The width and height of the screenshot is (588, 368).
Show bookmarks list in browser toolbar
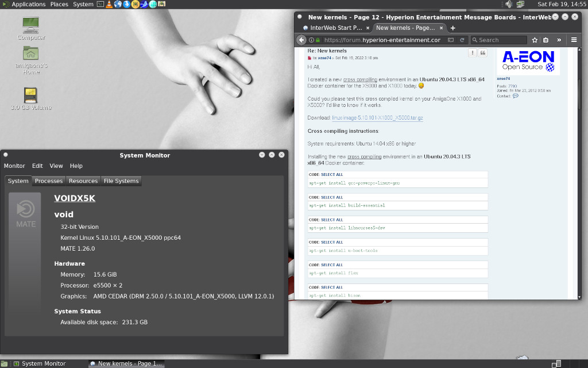pos(546,40)
